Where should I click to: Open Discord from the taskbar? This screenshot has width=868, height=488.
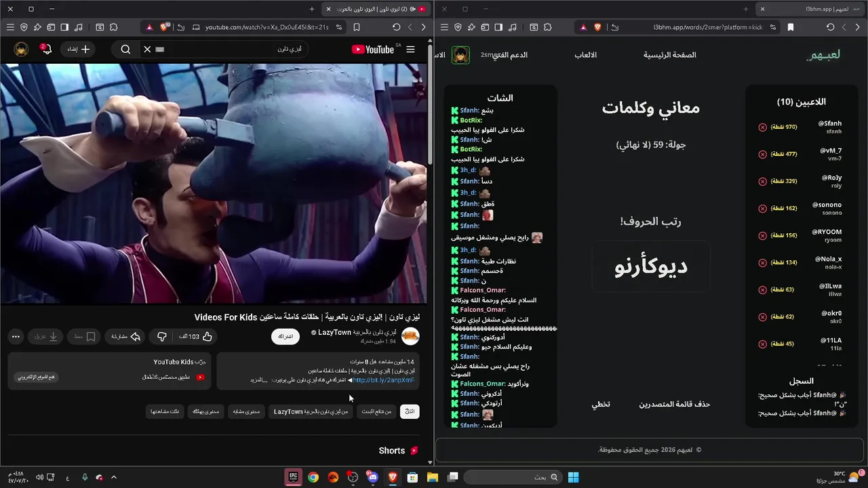[372, 477]
